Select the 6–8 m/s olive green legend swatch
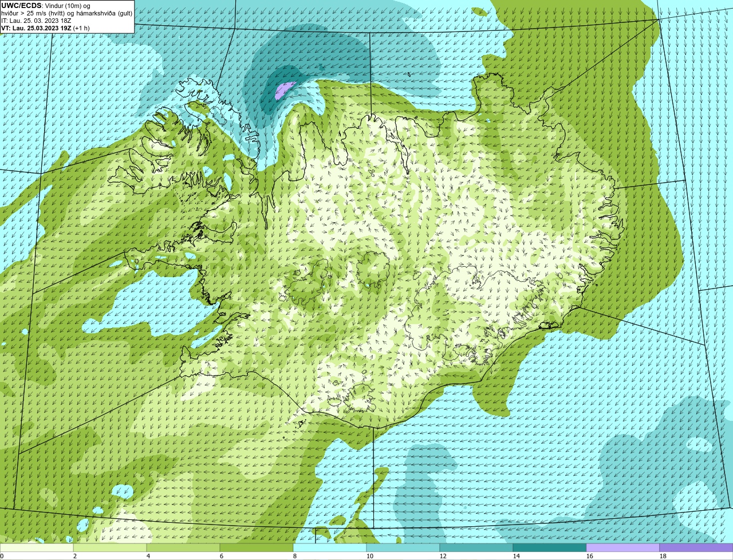This screenshot has height=560, width=733. point(257,547)
